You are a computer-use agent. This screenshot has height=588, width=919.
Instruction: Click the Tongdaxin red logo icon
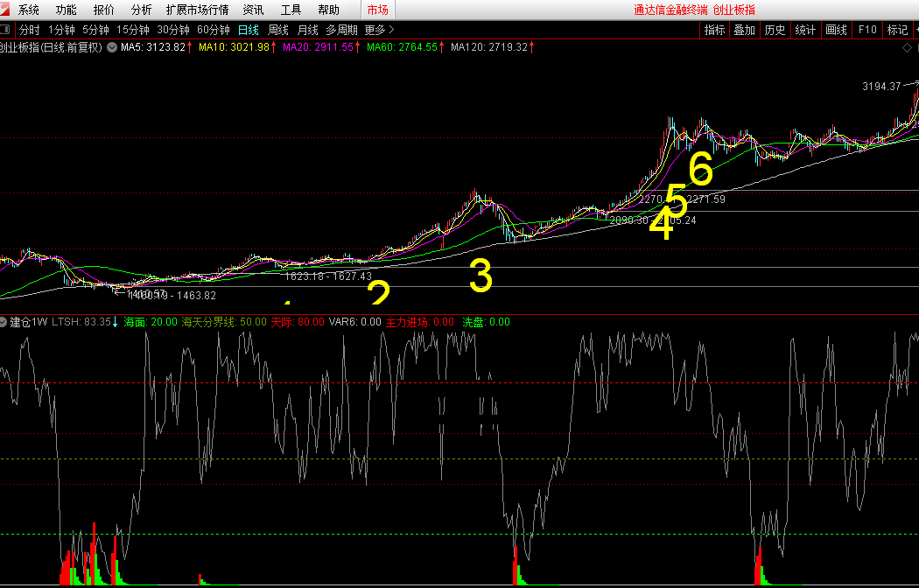[x=4, y=10]
